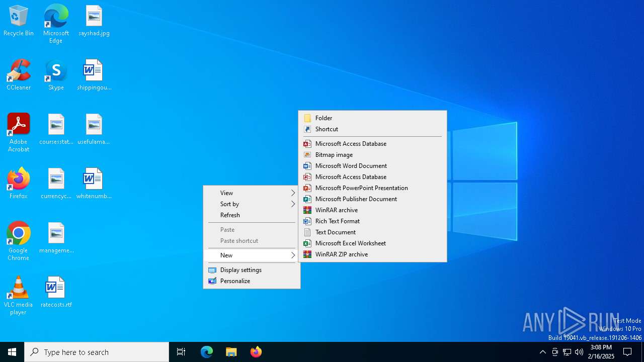Click the taskbar search box
This screenshot has width=644, height=362.
pos(97,352)
